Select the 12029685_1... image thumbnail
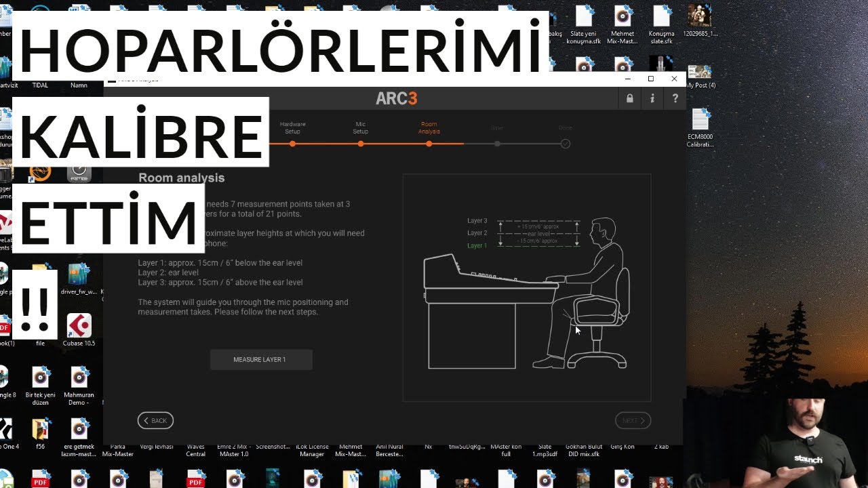Screen dimensions: 868x488 coord(700,20)
